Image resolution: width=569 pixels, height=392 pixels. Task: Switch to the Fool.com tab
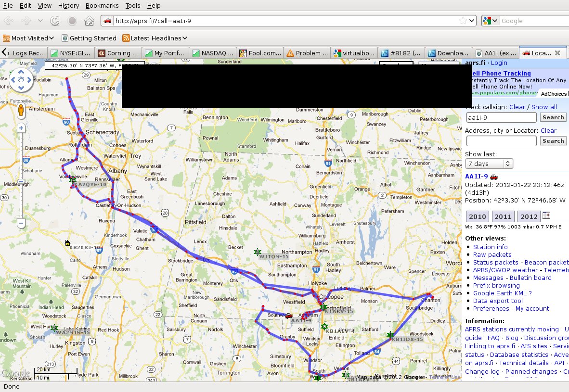click(259, 53)
